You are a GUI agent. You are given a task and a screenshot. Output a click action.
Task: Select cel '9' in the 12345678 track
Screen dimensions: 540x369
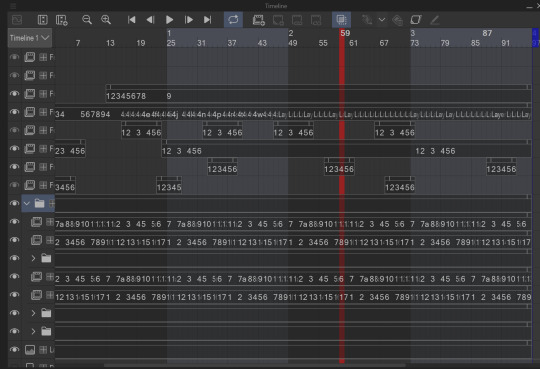pyautogui.click(x=169, y=96)
